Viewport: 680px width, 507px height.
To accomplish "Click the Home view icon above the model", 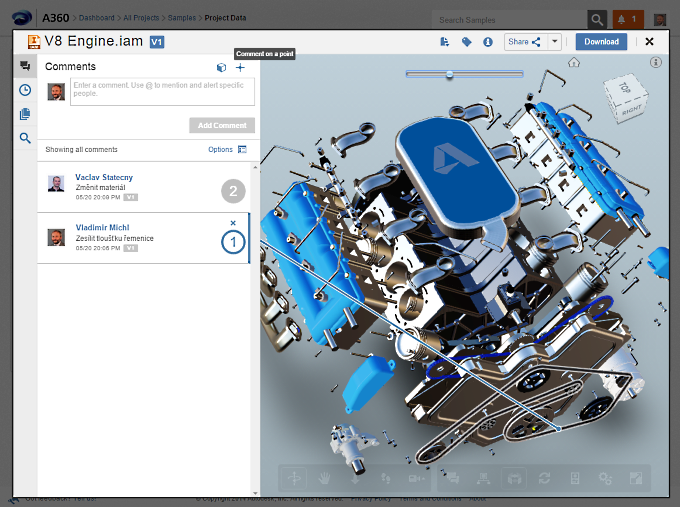I will 574,62.
